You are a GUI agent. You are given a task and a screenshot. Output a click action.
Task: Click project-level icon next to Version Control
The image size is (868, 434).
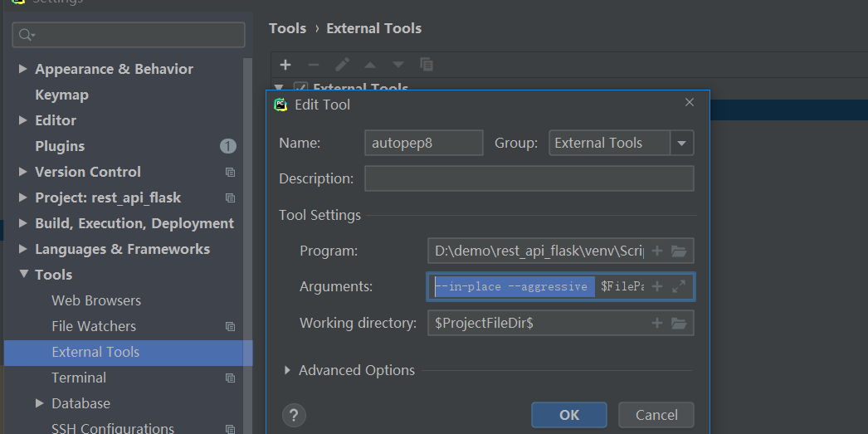pyautogui.click(x=231, y=172)
